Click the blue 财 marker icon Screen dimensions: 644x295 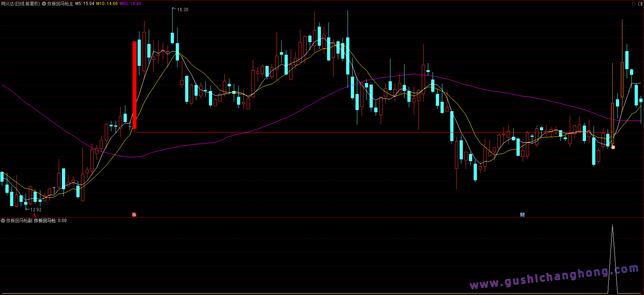click(522, 215)
